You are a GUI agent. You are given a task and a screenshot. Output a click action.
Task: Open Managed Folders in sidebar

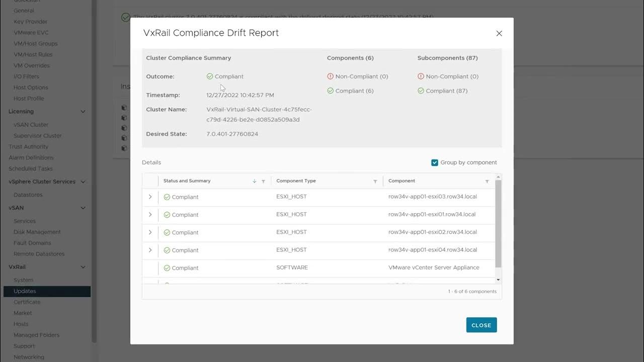pos(37,335)
